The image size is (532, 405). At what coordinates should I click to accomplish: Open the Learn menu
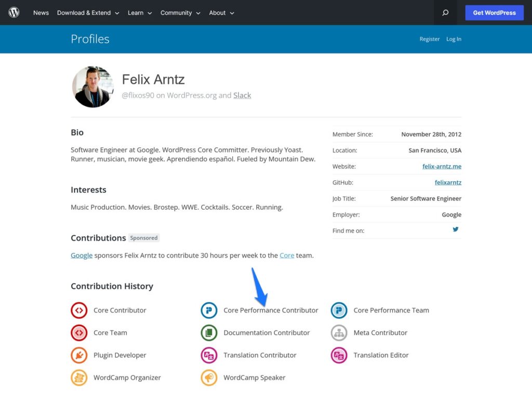click(136, 12)
